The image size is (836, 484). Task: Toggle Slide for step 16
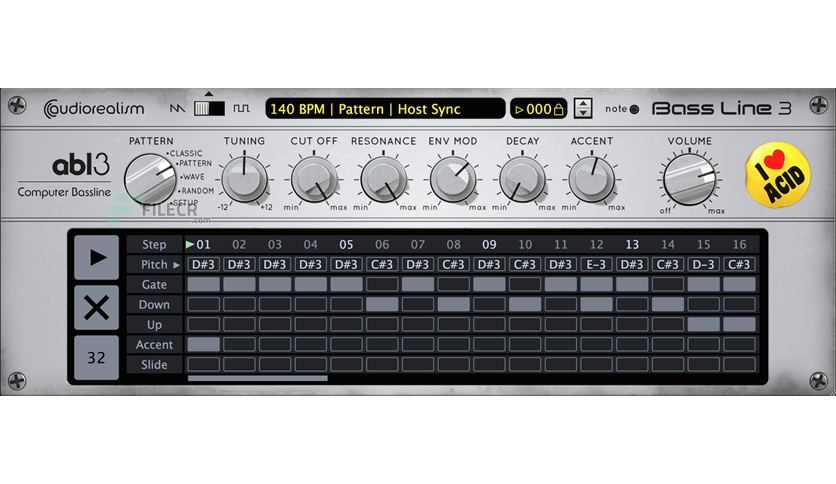pos(739,365)
